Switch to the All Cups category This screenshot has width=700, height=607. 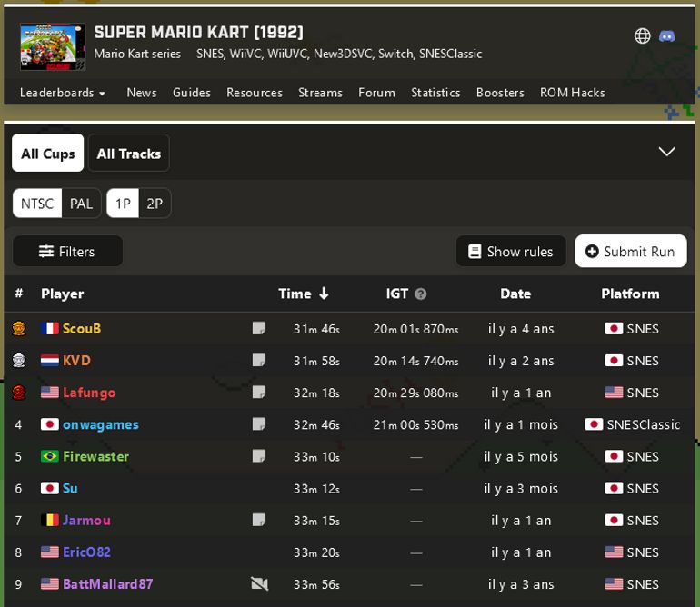point(48,153)
